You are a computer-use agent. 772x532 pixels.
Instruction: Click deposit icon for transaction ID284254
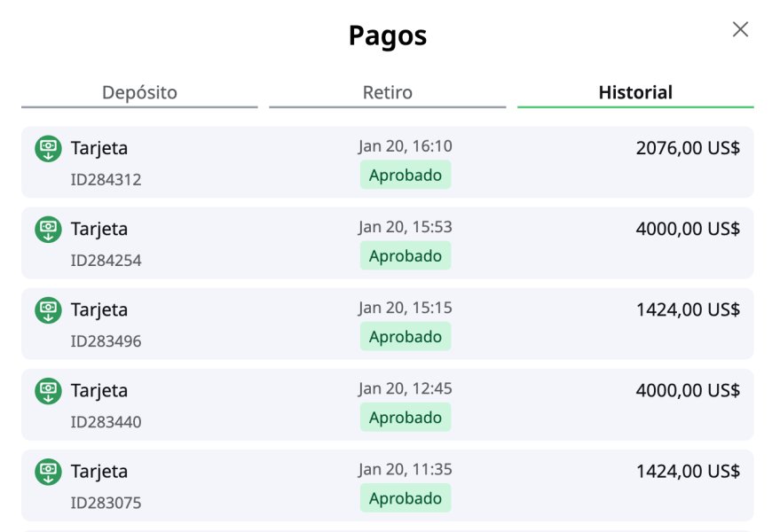coord(48,230)
